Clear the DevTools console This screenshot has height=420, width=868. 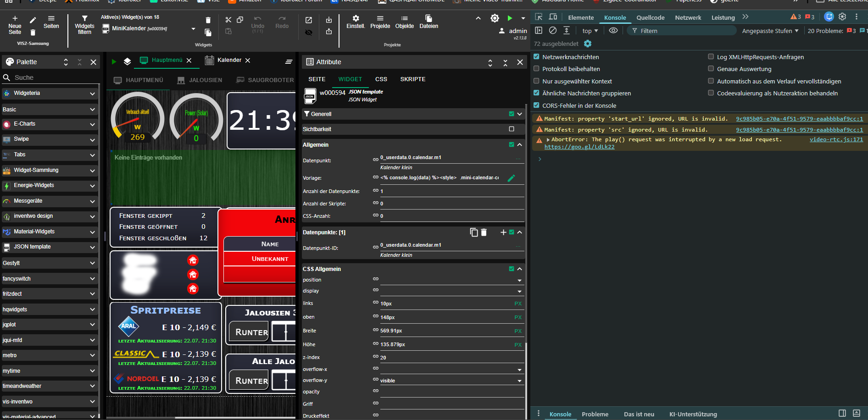[x=553, y=30]
